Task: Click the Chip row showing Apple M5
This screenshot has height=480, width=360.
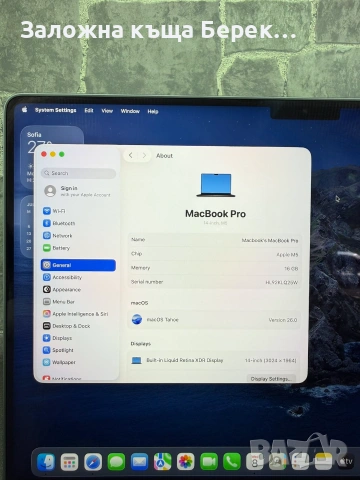Action: pos(215,254)
